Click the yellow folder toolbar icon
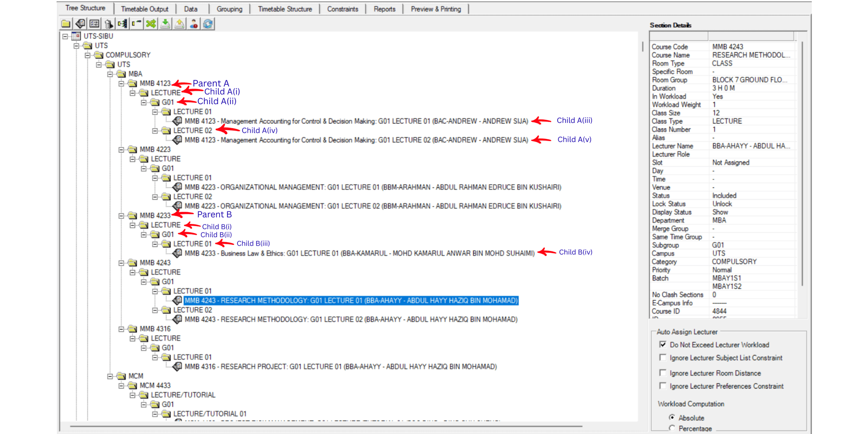The height and width of the screenshot is (434, 868). tap(66, 23)
